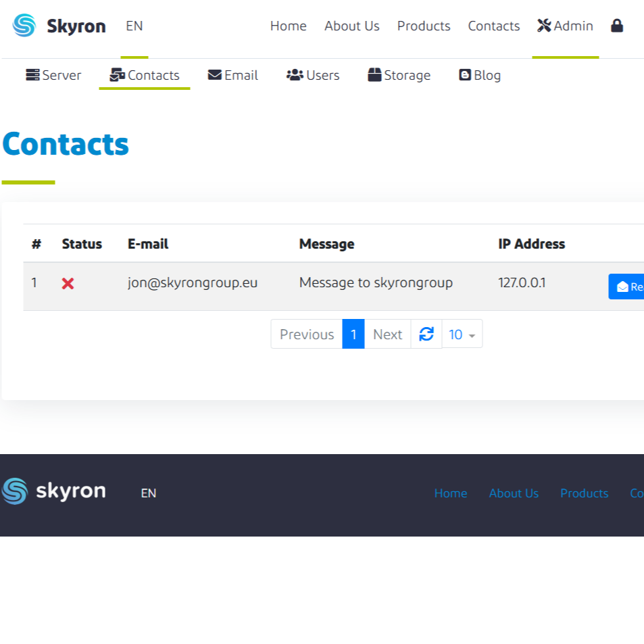Viewport: 644px width, 644px height.
Task: Open the footer EN language option
Action: click(x=148, y=493)
